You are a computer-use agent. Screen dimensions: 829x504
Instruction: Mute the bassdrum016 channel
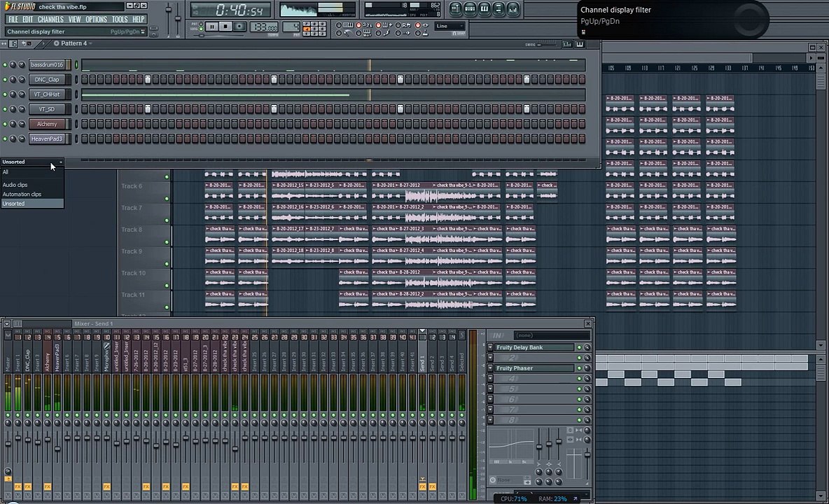pos(5,64)
